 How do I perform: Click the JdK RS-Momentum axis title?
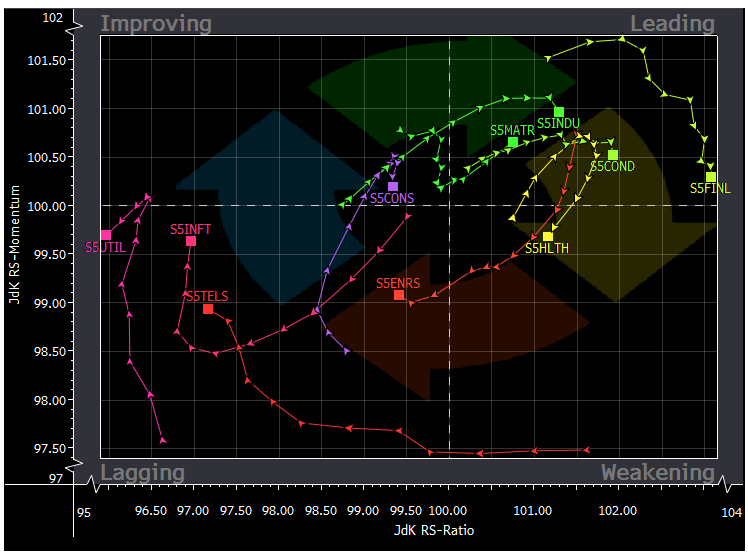15,245
